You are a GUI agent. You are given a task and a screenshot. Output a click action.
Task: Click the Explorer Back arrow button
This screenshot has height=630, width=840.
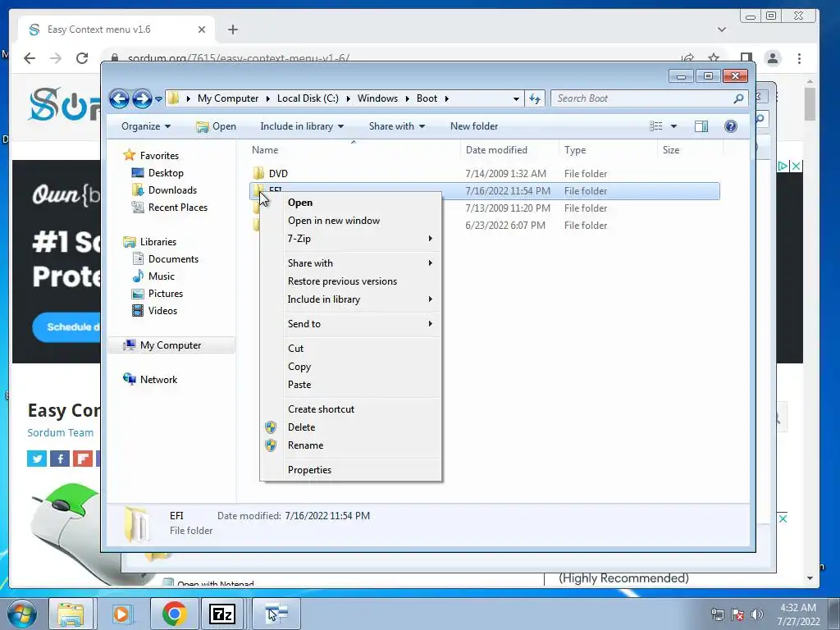coord(120,98)
